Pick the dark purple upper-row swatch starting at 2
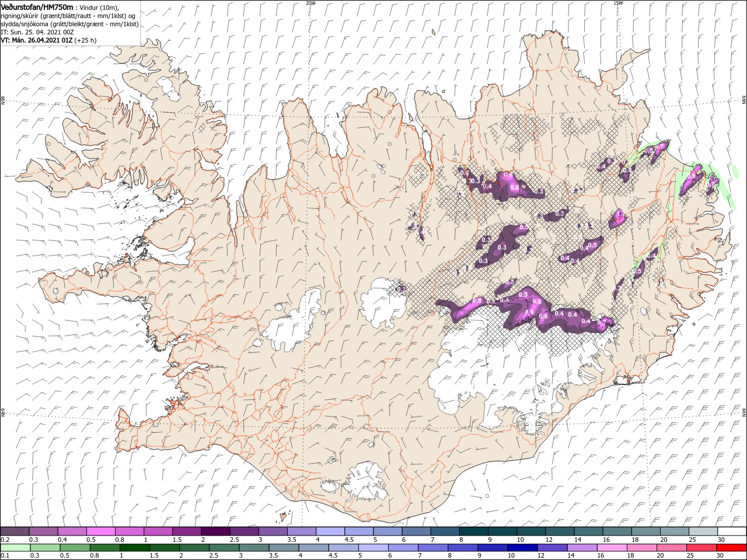 click(215, 531)
